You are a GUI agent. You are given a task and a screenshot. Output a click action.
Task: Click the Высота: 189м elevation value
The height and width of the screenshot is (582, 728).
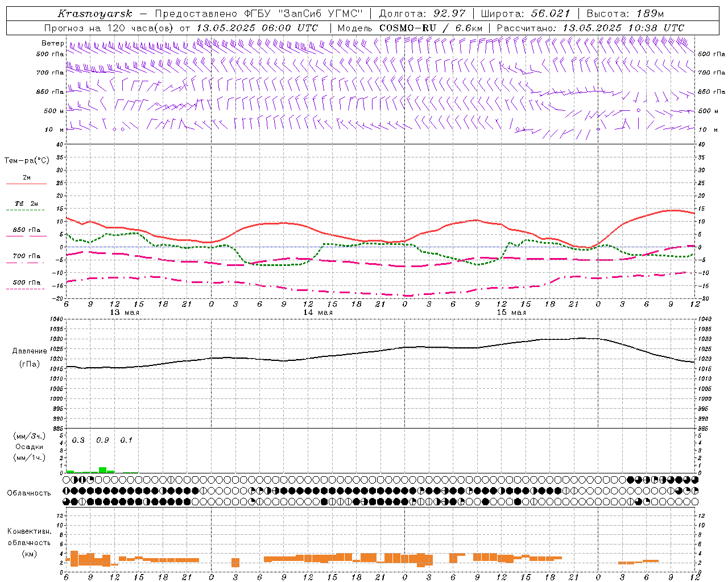624,14
